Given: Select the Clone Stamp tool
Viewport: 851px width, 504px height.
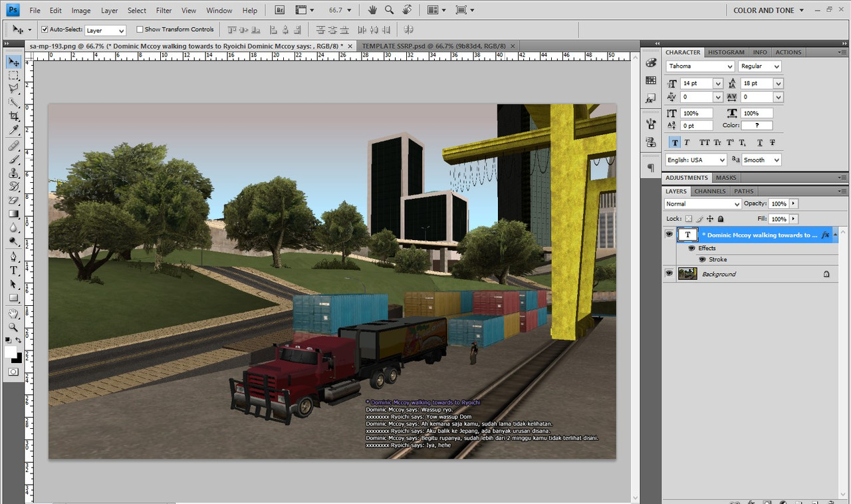Looking at the screenshot, I should (13, 173).
